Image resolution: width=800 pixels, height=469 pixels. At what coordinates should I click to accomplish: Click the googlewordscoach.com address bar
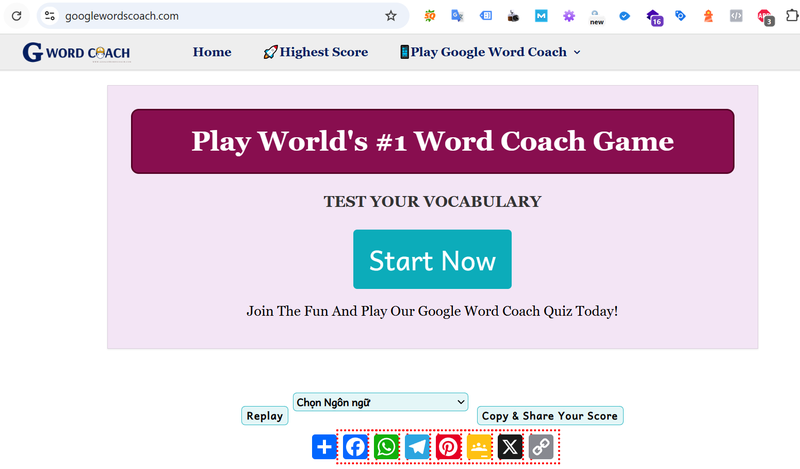pos(224,16)
